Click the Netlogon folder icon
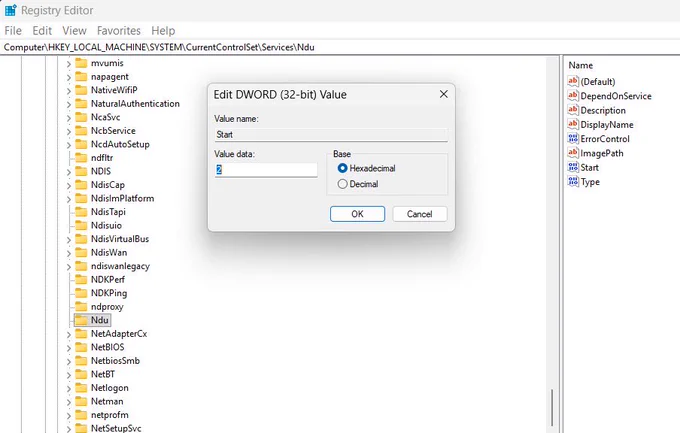 pyautogui.click(x=81, y=387)
